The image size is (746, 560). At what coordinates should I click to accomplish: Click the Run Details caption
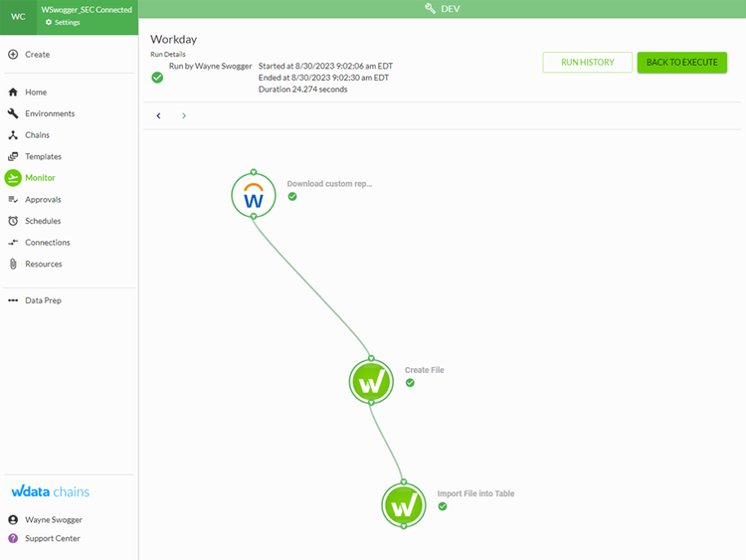point(168,55)
